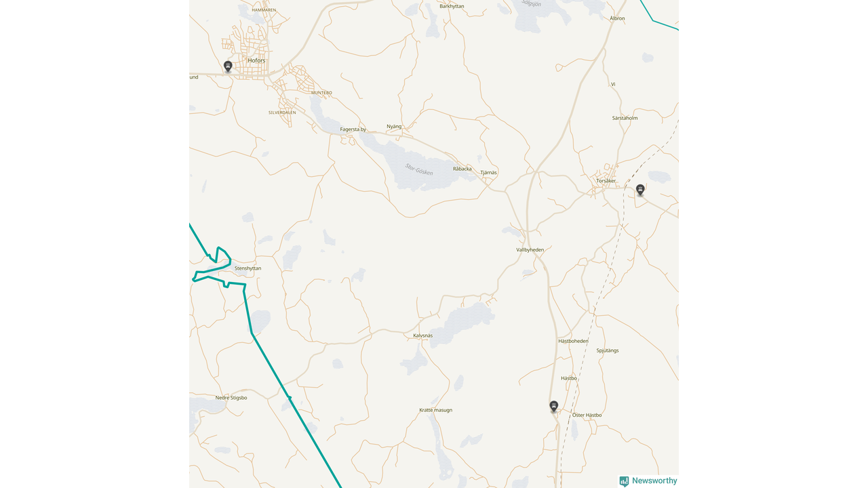Click the Ålbron place label
The height and width of the screenshot is (488, 868).
[x=617, y=18]
